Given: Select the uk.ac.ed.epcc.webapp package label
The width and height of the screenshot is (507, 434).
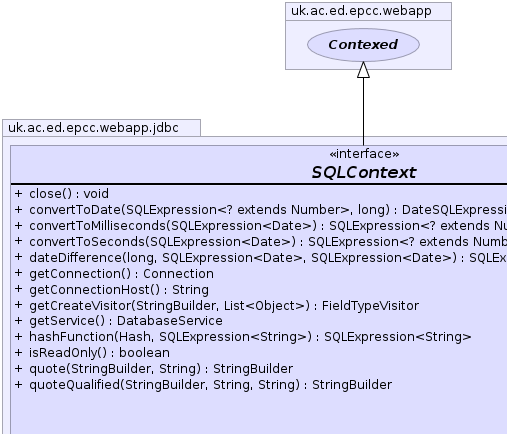Looking at the screenshot, I should coord(361,11).
